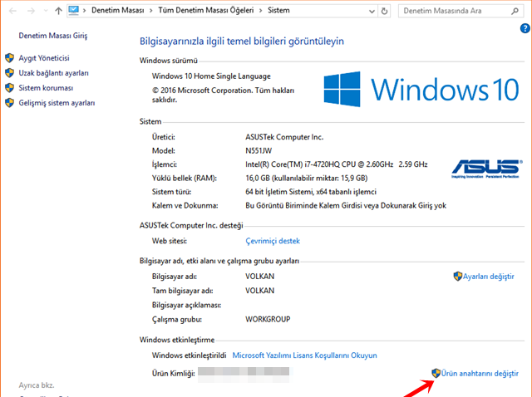Click the Windows etkinleştirme section heading
The height and width of the screenshot is (397, 532).
click(x=177, y=340)
